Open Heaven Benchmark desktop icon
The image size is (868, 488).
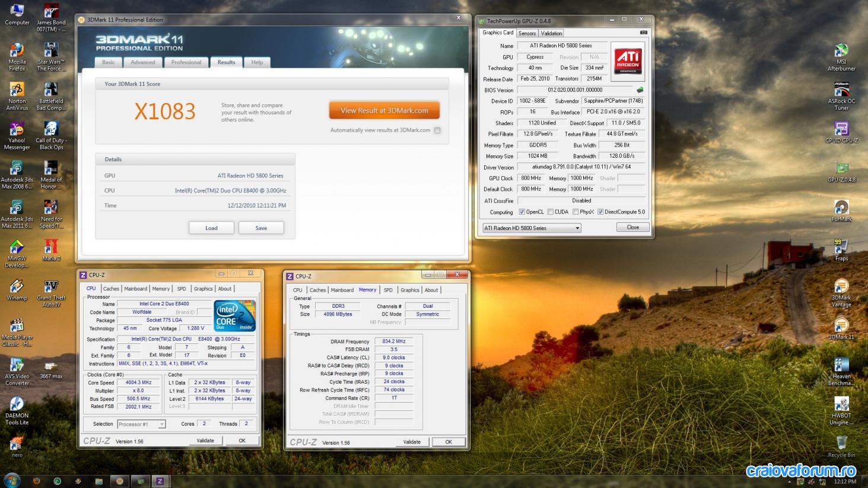[x=841, y=372]
